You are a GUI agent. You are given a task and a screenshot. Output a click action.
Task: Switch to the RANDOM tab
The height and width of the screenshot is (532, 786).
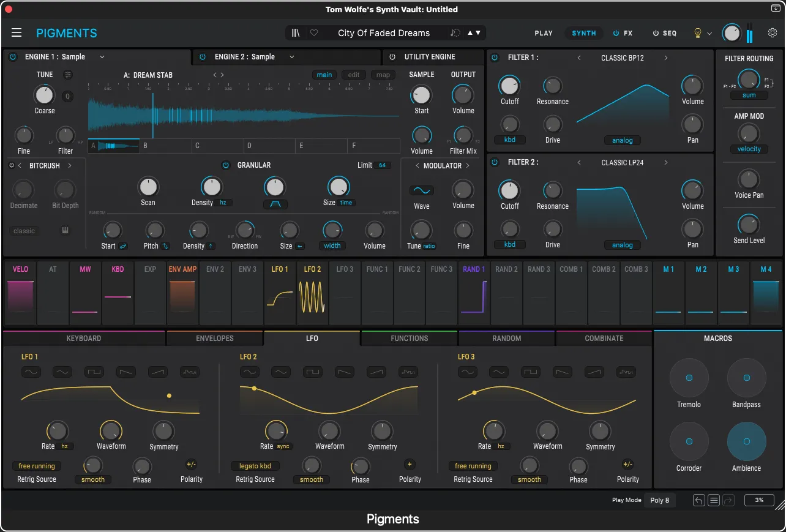[507, 338]
